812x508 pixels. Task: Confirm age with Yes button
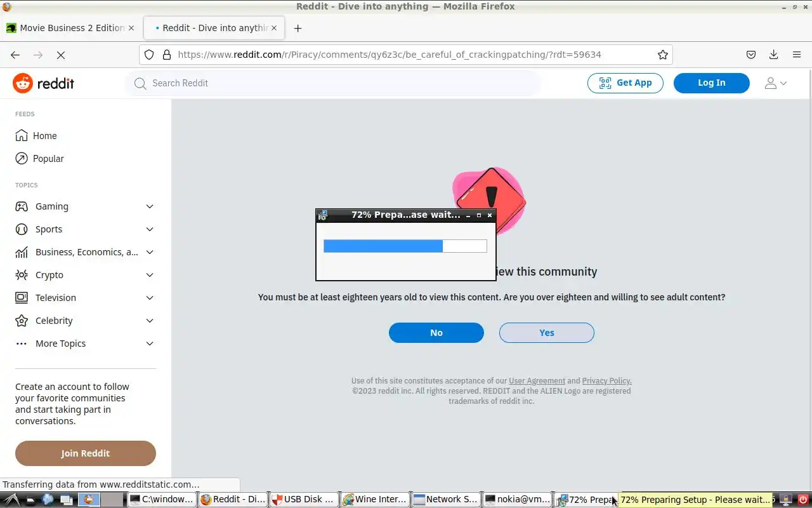(x=547, y=333)
